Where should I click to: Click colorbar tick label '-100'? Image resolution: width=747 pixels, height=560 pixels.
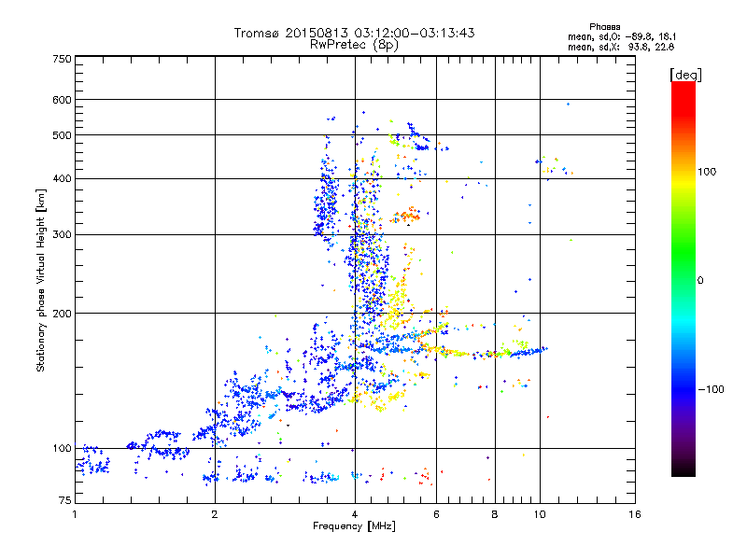coord(711,389)
